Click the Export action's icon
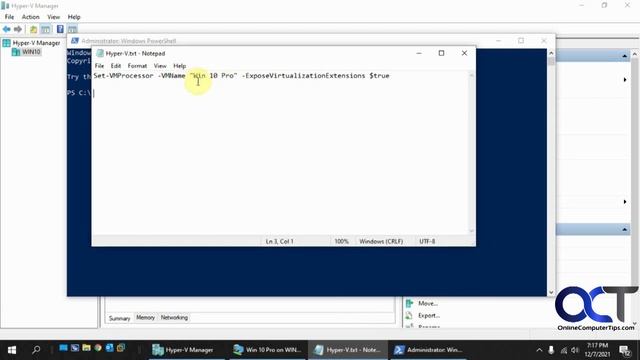The height and width of the screenshot is (360, 640). (409, 316)
